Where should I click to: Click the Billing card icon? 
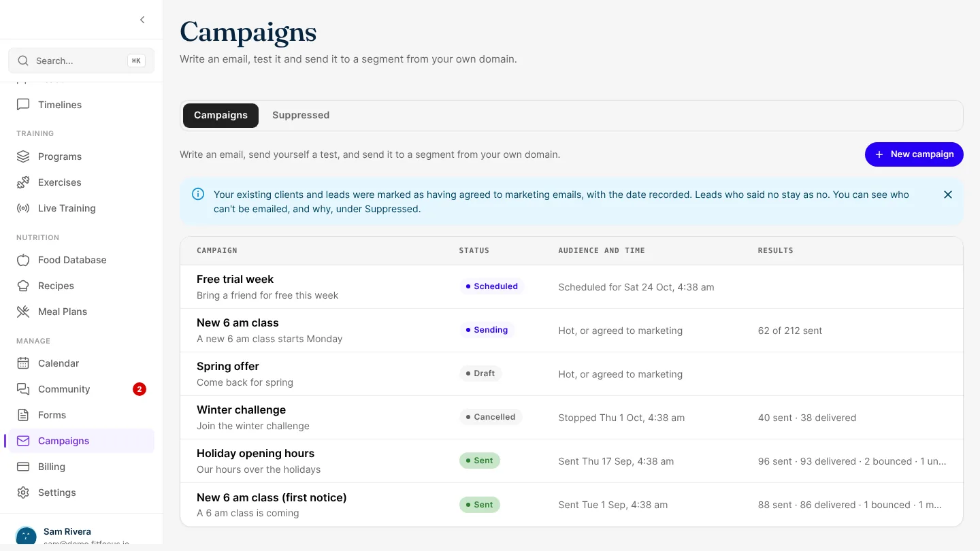pyautogui.click(x=23, y=467)
